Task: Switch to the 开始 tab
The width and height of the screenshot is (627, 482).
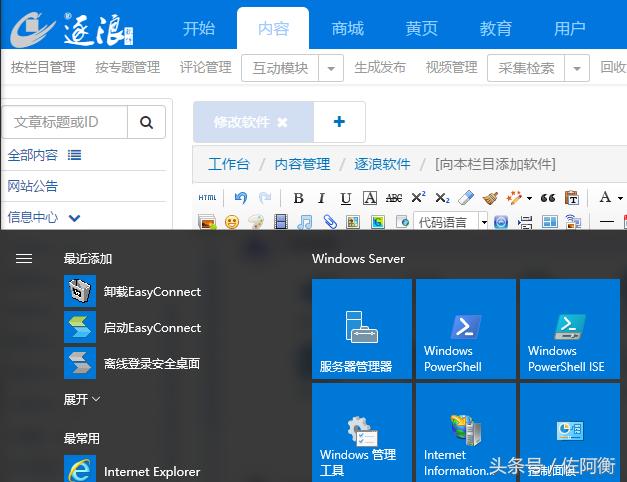Action: (x=199, y=29)
